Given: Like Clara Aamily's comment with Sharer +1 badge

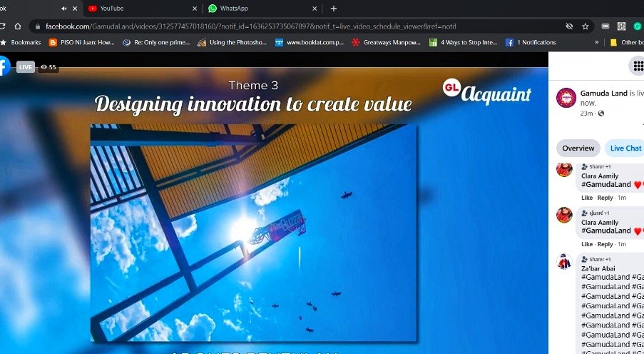Looking at the screenshot, I should (587, 198).
